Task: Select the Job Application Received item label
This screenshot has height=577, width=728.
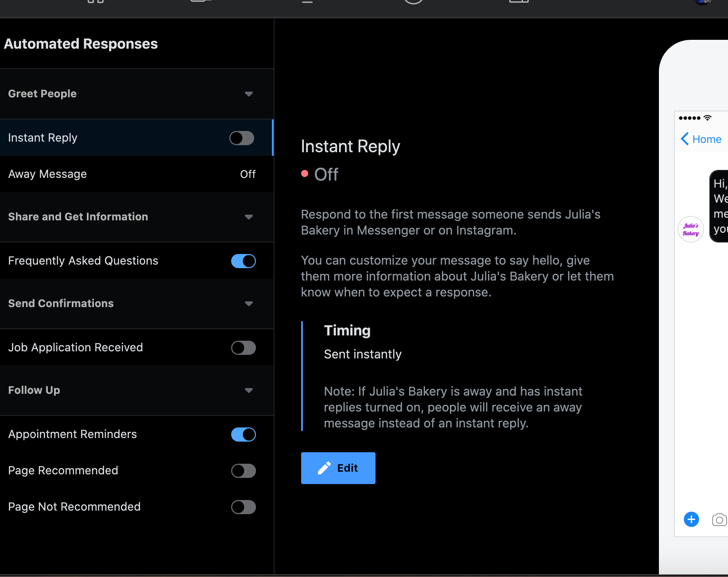Action: pyautogui.click(x=76, y=347)
